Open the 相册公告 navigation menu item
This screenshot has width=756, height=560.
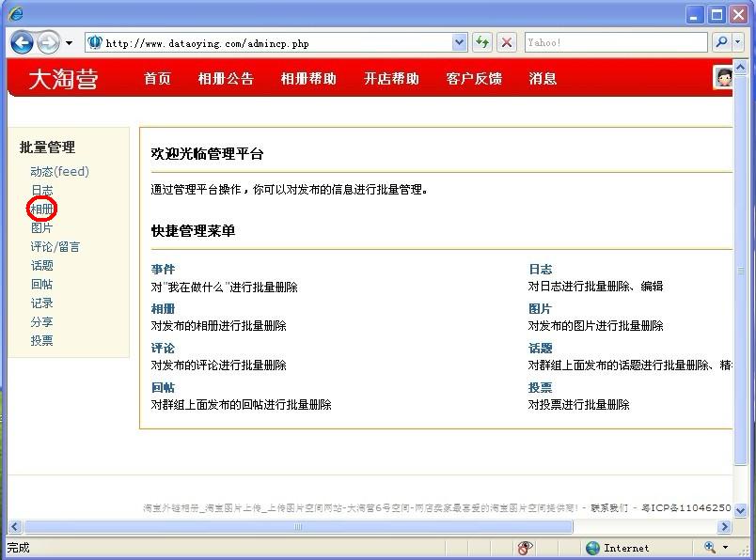pyautogui.click(x=226, y=79)
